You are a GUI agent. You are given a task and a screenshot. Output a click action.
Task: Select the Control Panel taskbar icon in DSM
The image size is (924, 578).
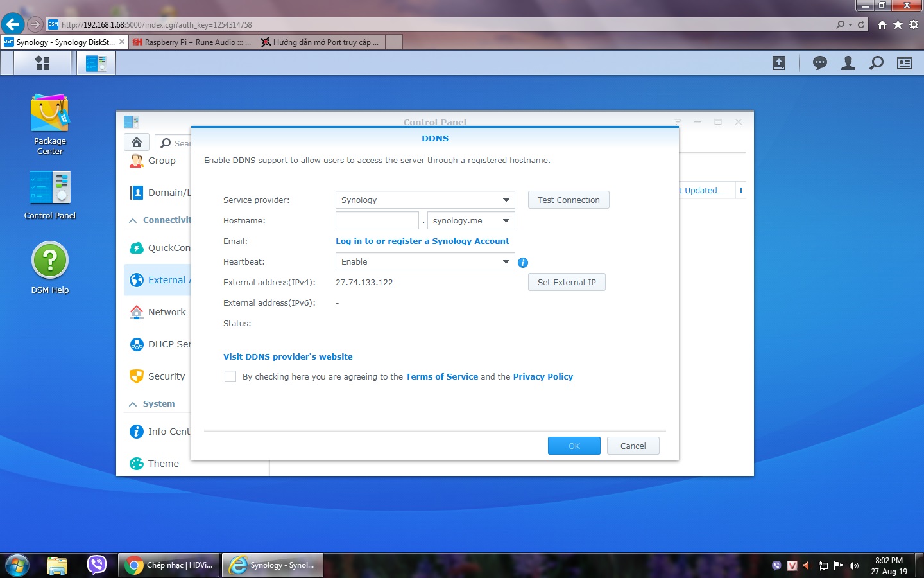pyautogui.click(x=96, y=63)
